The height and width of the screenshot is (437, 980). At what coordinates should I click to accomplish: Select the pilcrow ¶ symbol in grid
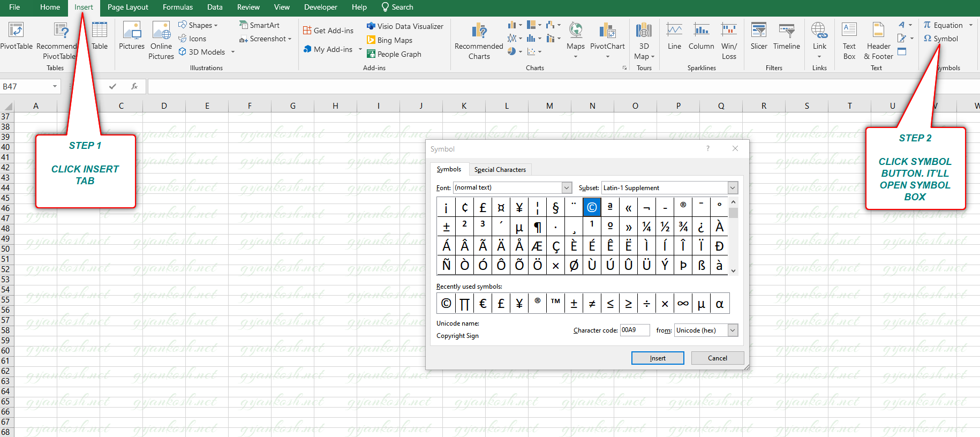coord(537,227)
